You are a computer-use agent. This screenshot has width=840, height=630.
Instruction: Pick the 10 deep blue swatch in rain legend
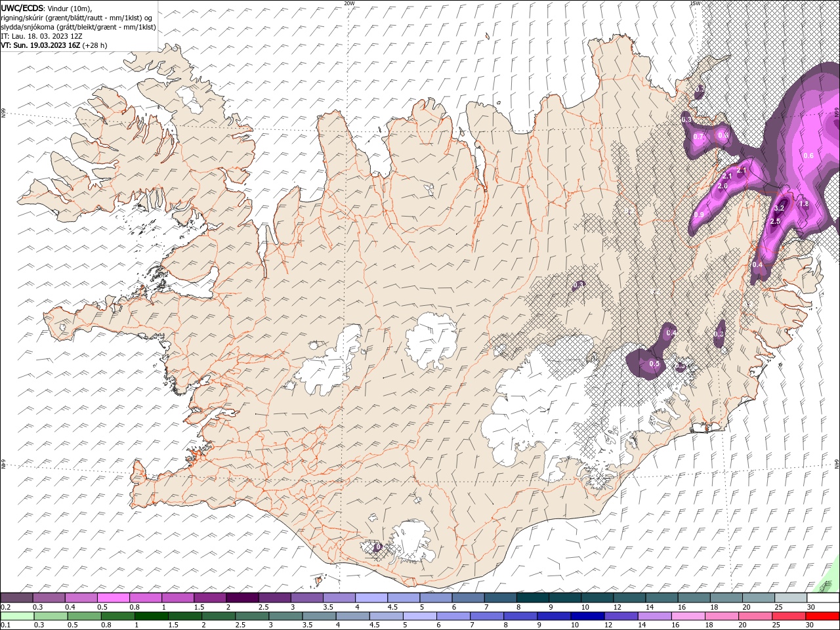[x=587, y=616]
